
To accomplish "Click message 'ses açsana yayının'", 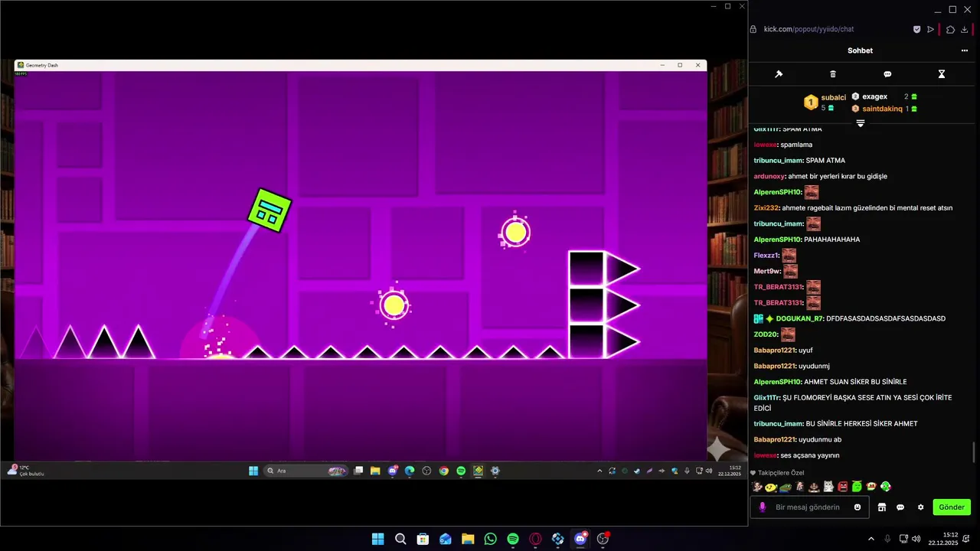I will [810, 455].
